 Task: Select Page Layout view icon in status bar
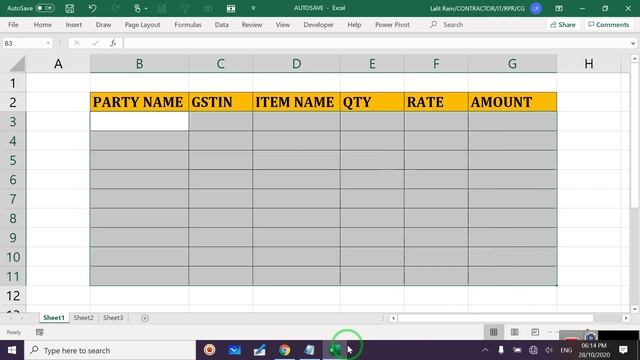[x=515, y=332]
